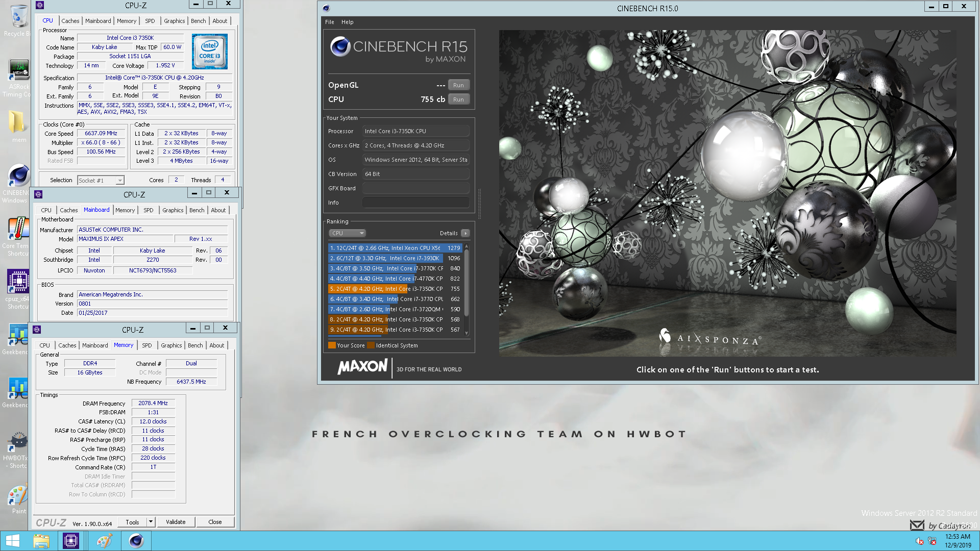Click the Cinebench window title icon
The height and width of the screenshot is (551, 980).
326,8
